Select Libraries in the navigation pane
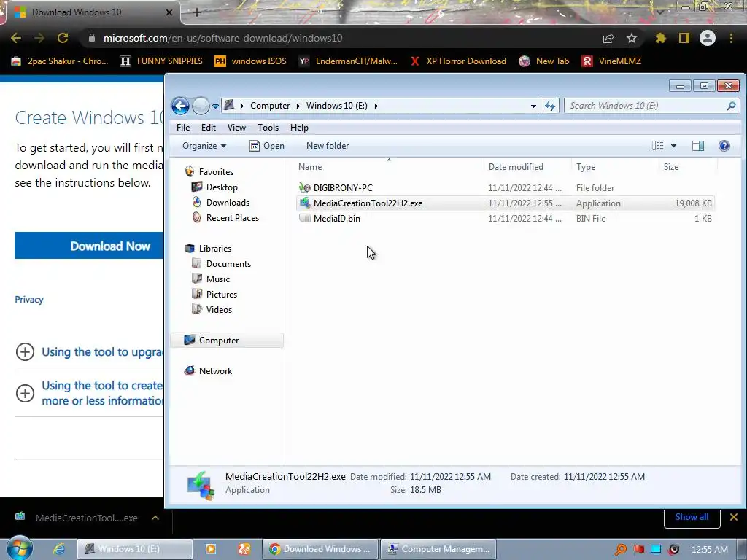This screenshot has height=560, width=747. point(215,249)
